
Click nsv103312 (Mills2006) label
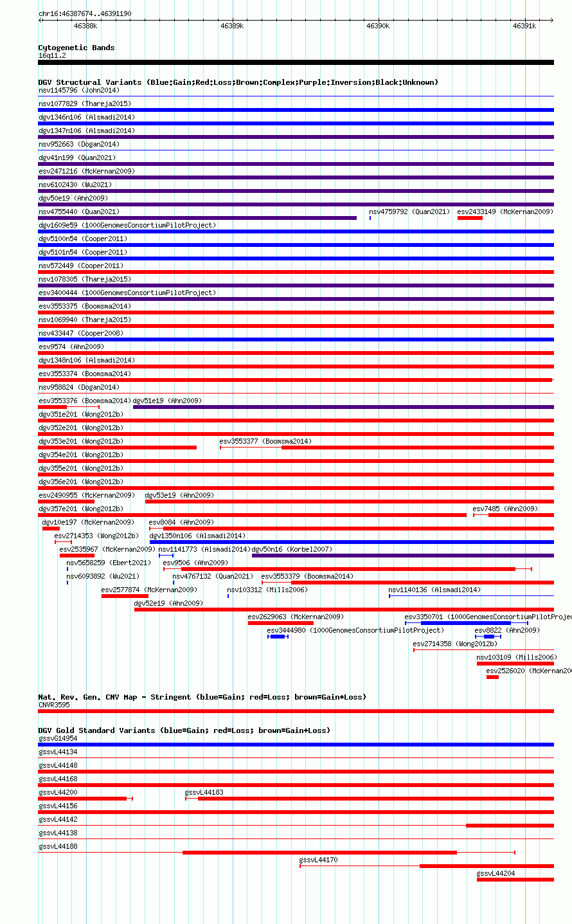click(x=267, y=590)
